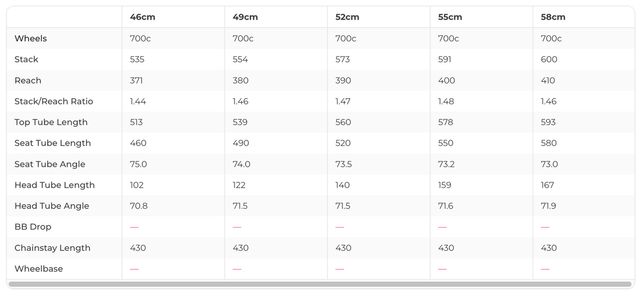Click the 46cm Stack value 535
644x297 pixels.
[137, 59]
